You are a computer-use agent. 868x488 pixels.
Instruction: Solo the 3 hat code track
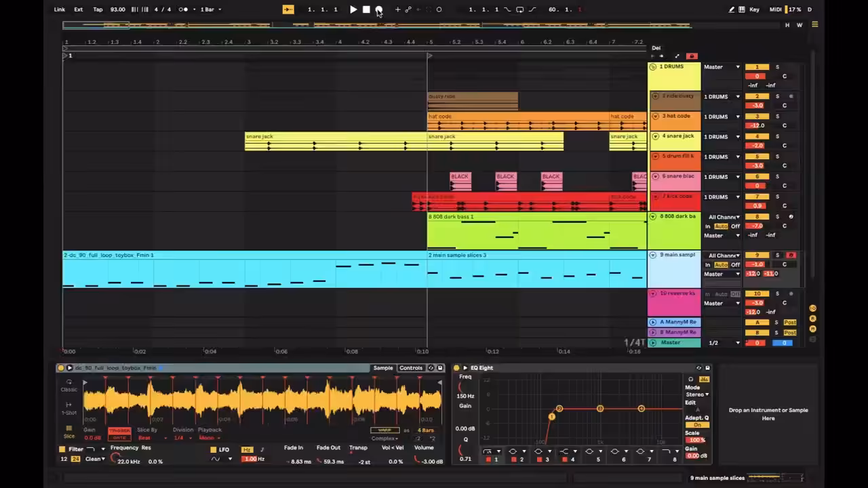pyautogui.click(x=777, y=117)
